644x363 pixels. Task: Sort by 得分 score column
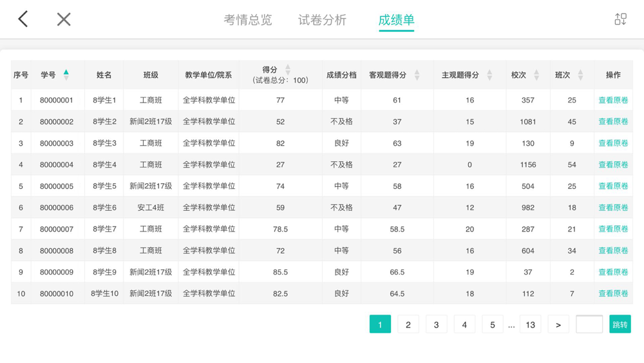click(288, 70)
